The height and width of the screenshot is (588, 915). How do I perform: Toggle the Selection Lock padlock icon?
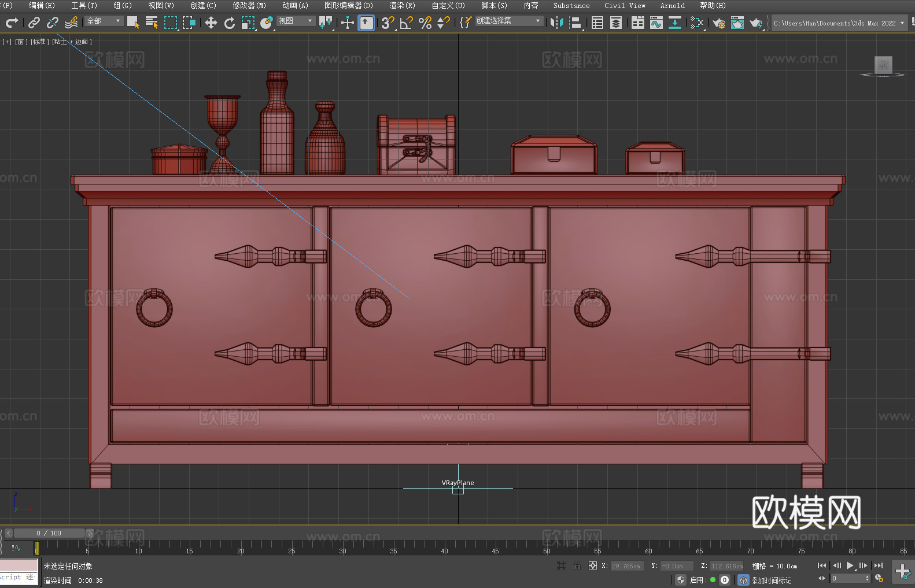click(577, 565)
